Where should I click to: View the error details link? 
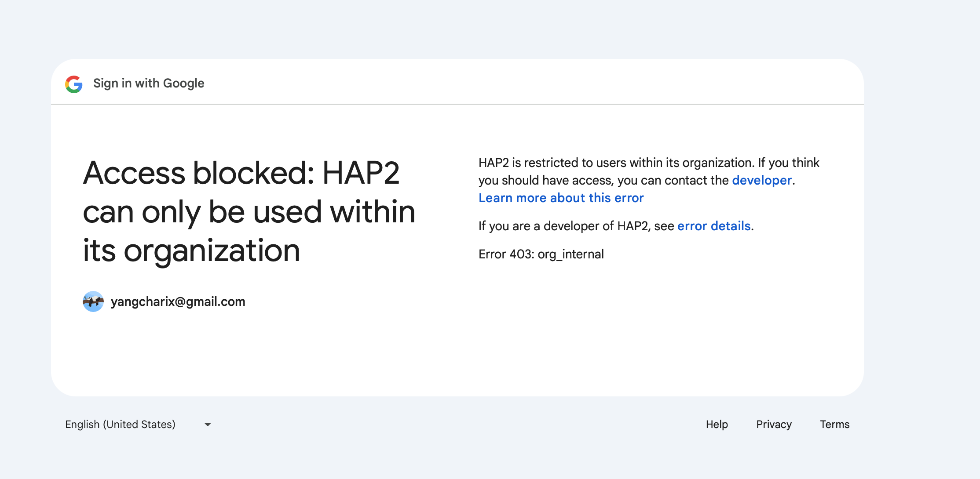point(714,226)
